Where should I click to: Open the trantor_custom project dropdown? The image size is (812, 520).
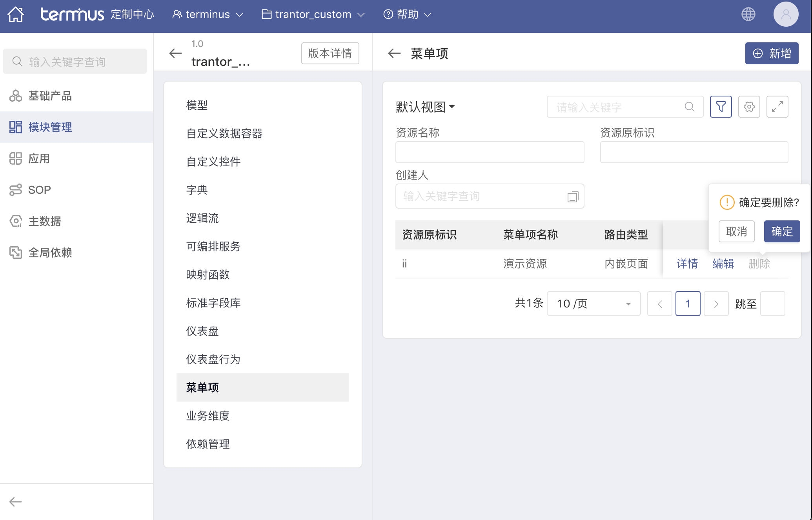[313, 15]
